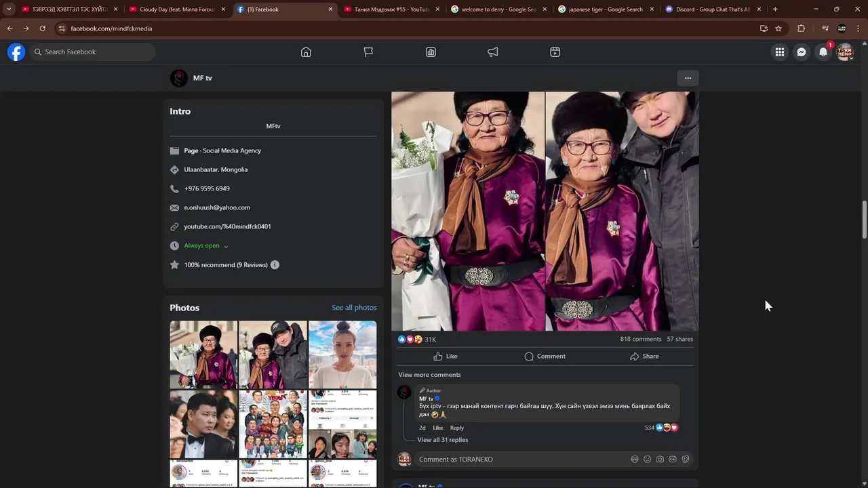Open a new browser tab

[775, 9]
